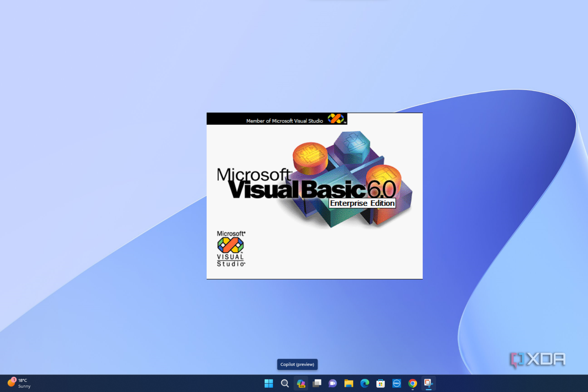This screenshot has height=392, width=588.
Task: Open Task View
Action: (x=317, y=383)
